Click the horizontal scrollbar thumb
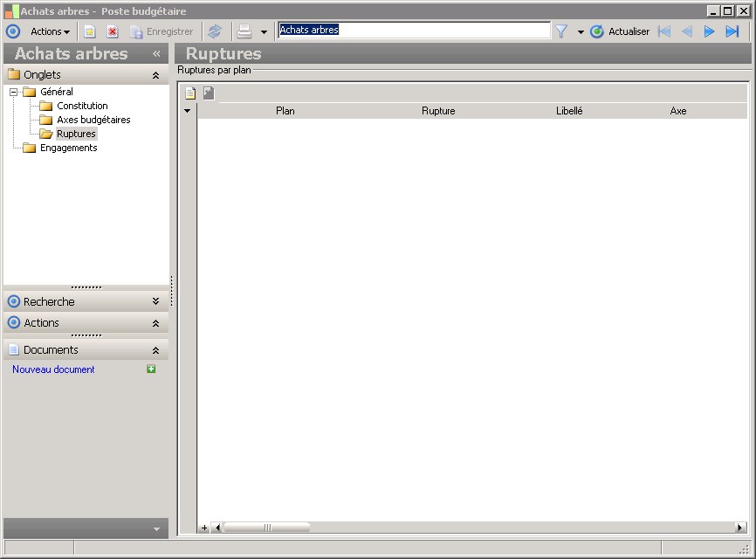The image size is (756, 559). (x=266, y=528)
